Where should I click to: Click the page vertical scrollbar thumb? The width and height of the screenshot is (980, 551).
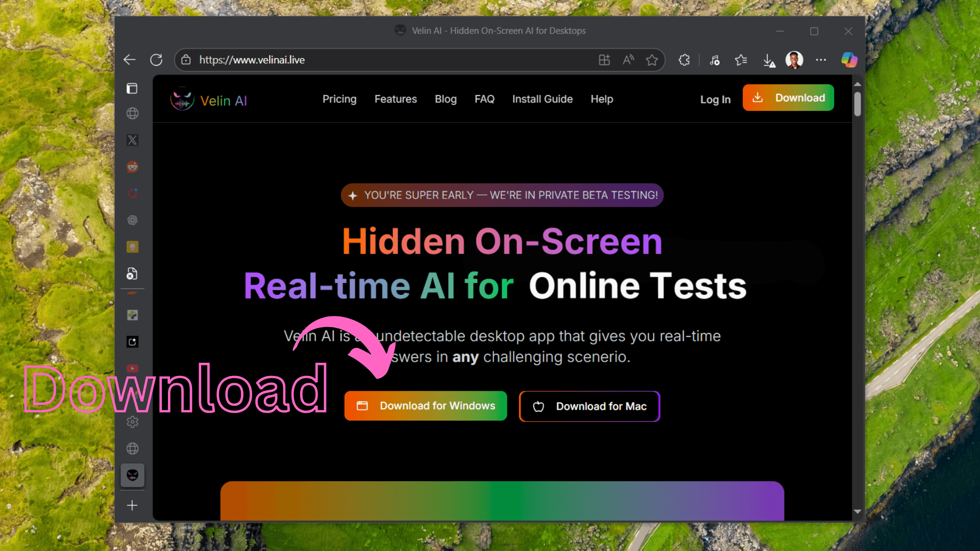pos(857,104)
